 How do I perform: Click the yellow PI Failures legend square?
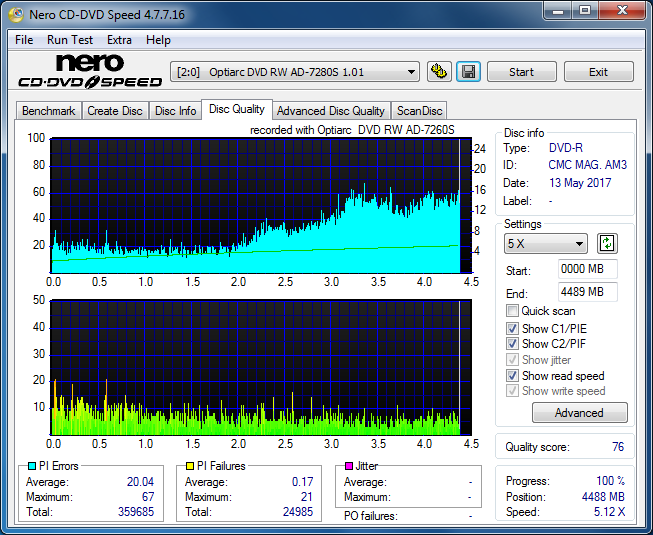(190, 466)
